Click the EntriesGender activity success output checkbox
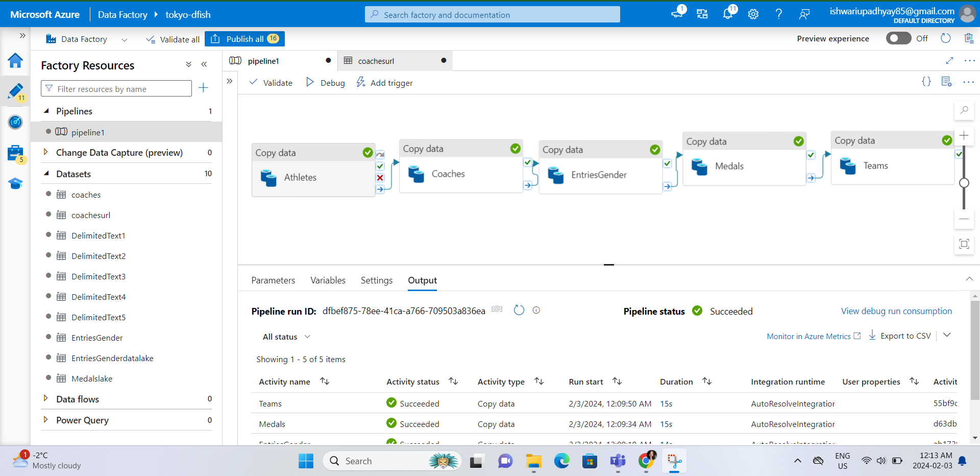This screenshot has height=476, width=980. tap(667, 163)
